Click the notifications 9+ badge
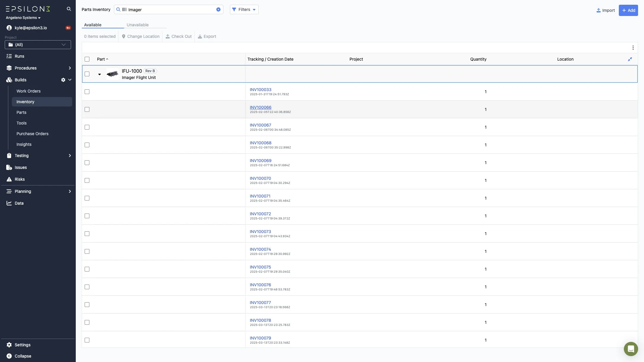The image size is (644, 362). tap(68, 28)
